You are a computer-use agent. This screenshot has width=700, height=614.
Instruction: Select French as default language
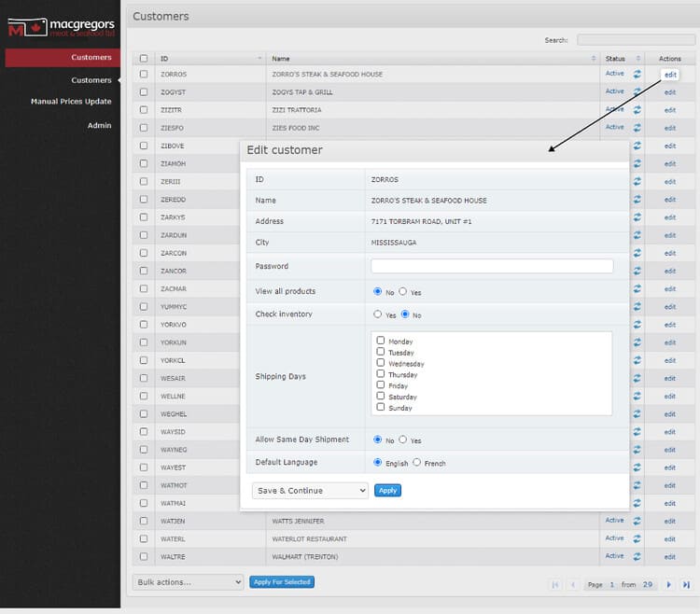(x=416, y=462)
